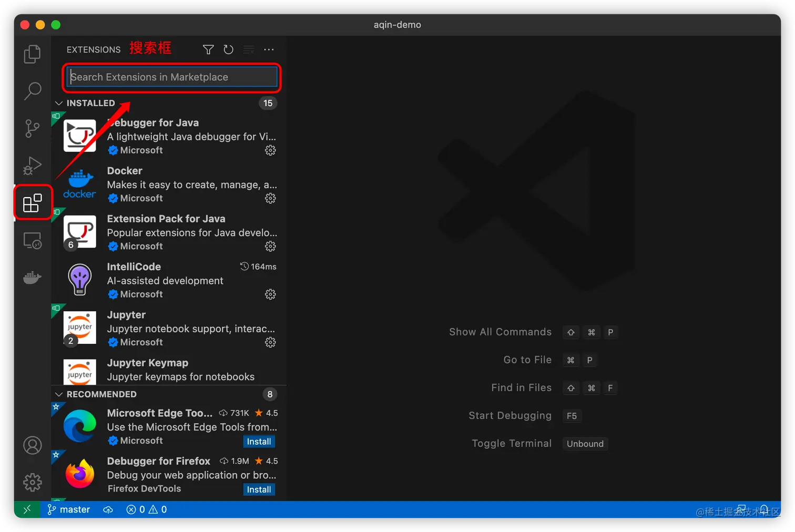Open the Manage gear in the activity bar
The image size is (795, 532).
click(32, 482)
